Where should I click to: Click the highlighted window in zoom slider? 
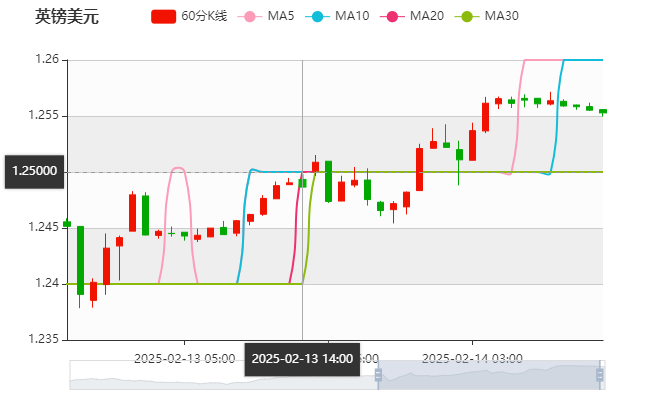coord(490,374)
